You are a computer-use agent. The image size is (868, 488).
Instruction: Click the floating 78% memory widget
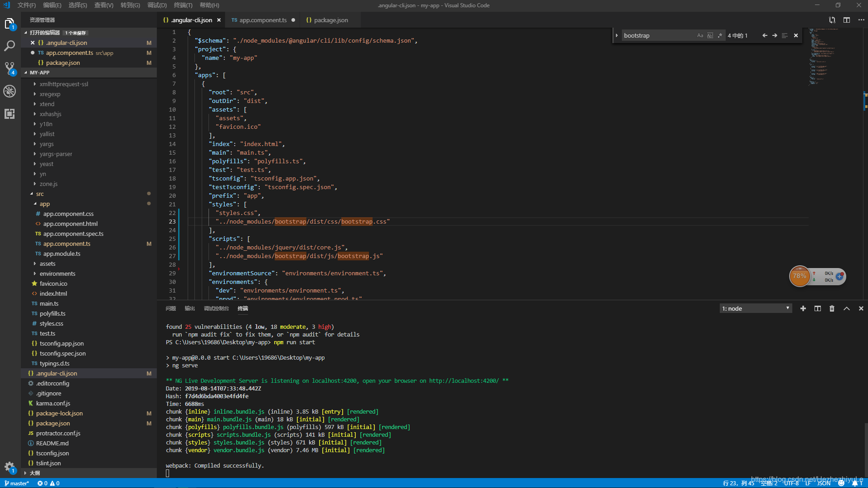pos(800,276)
